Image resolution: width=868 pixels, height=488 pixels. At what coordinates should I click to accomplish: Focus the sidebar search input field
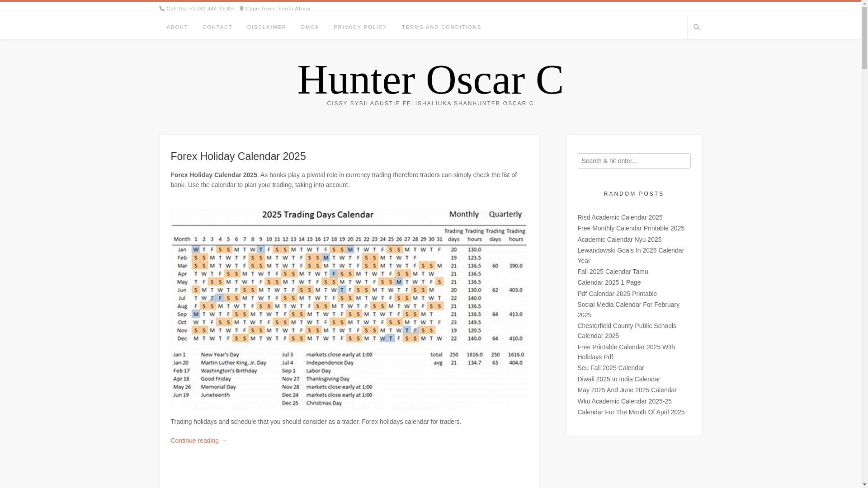(x=634, y=161)
